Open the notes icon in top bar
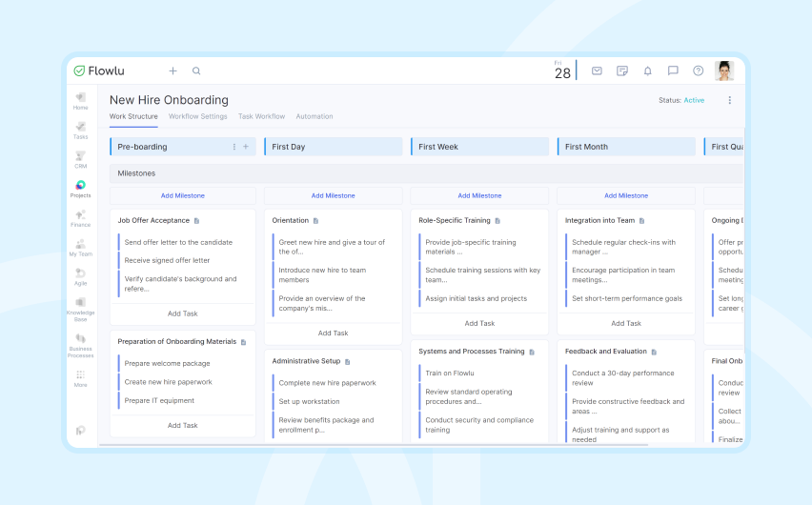This screenshot has width=812, height=505. 622,71
